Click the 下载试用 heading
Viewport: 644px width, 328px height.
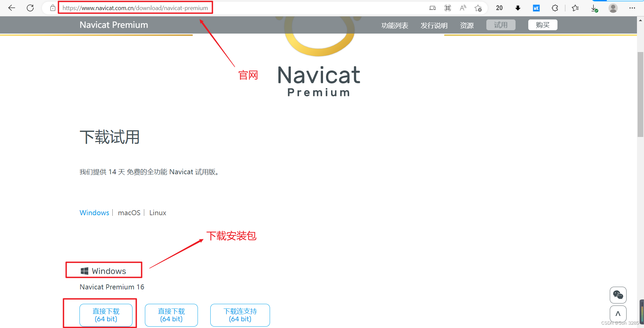click(110, 137)
